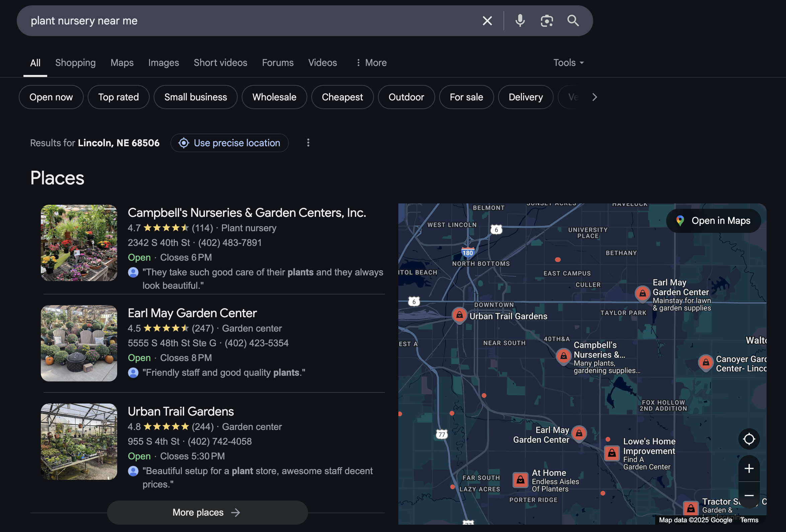Switch to the Short videos tab
This screenshot has width=786, height=532.
(221, 63)
